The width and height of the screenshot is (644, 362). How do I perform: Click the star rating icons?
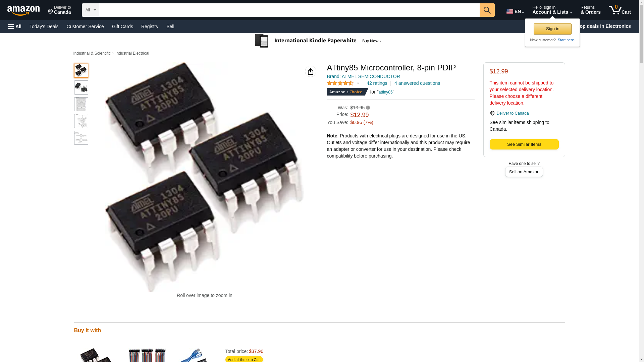[x=340, y=83]
